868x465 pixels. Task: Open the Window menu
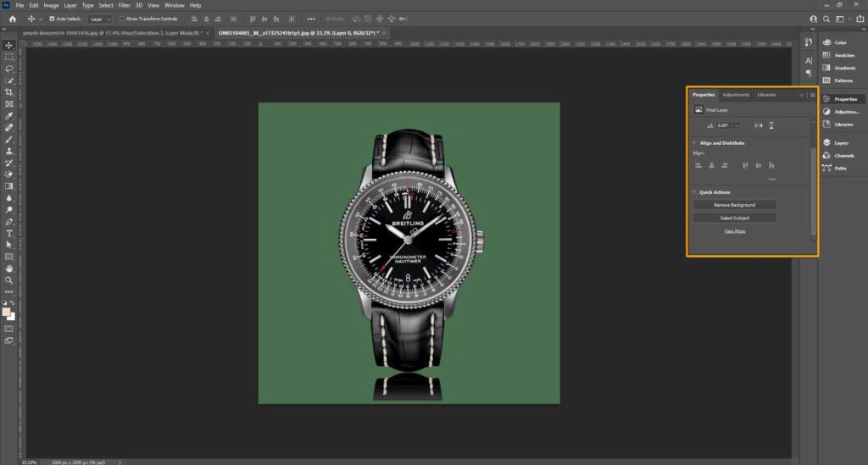click(175, 5)
